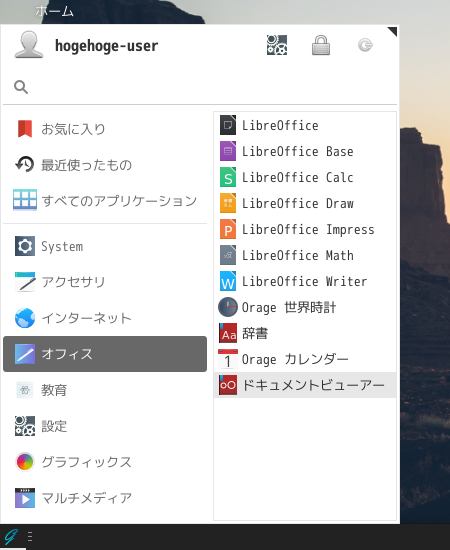
Task: Launch ドキュメントビューアー document viewer
Action: point(305,385)
